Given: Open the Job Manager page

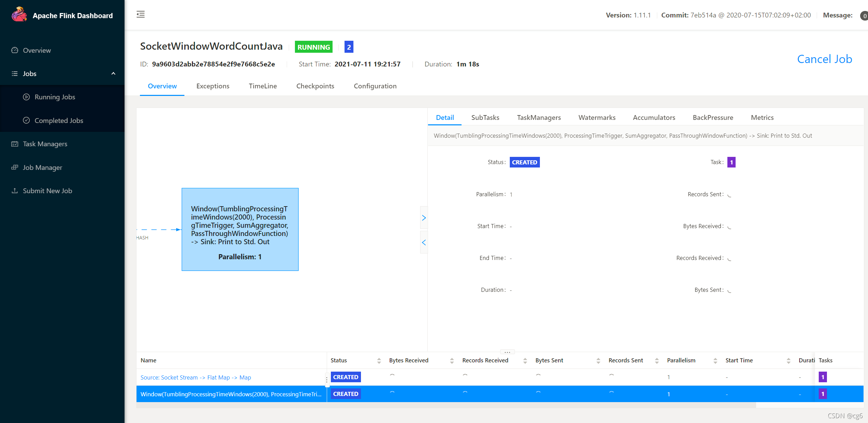Looking at the screenshot, I should click(42, 167).
